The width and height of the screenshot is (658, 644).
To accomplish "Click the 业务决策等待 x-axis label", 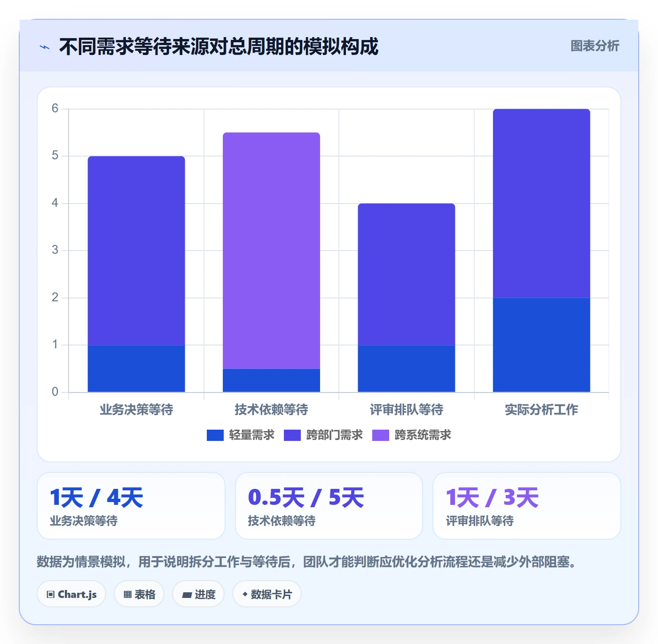I will pyautogui.click(x=136, y=410).
